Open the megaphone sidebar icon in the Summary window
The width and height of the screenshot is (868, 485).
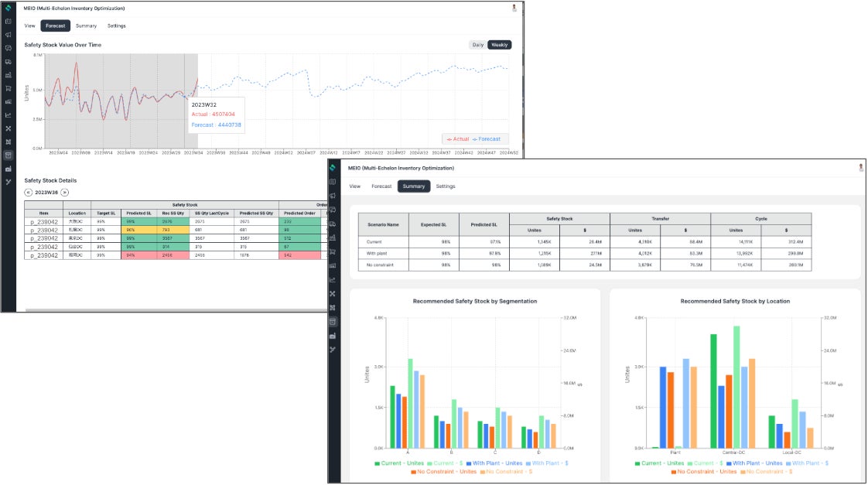[333, 196]
